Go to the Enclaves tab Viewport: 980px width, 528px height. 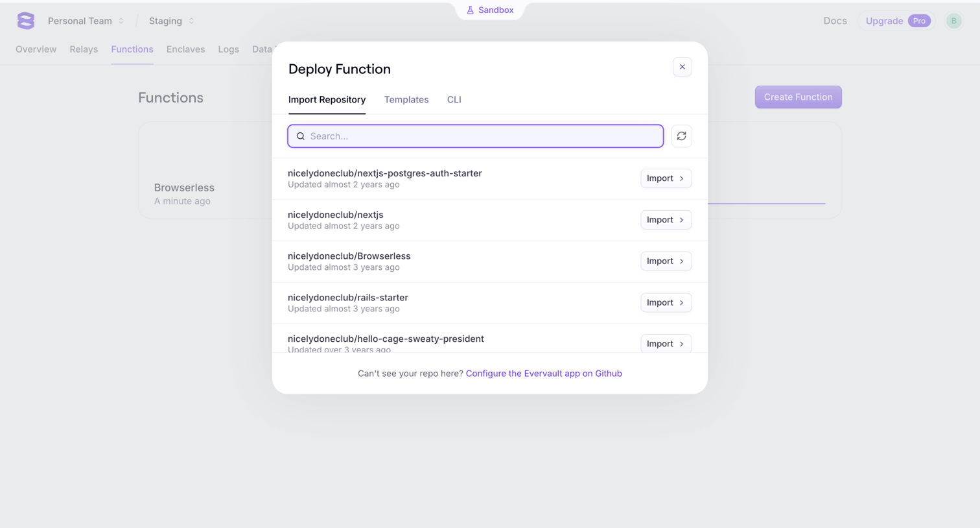coord(185,49)
